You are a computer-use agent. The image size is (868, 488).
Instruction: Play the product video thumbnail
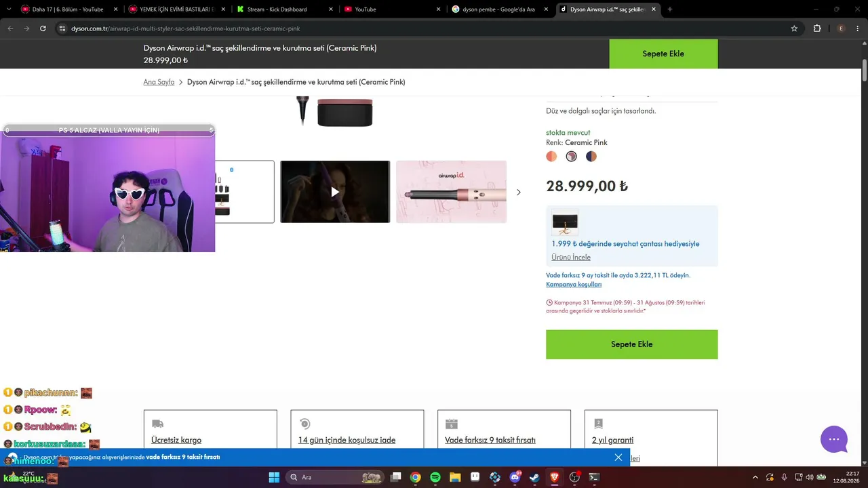coord(335,192)
